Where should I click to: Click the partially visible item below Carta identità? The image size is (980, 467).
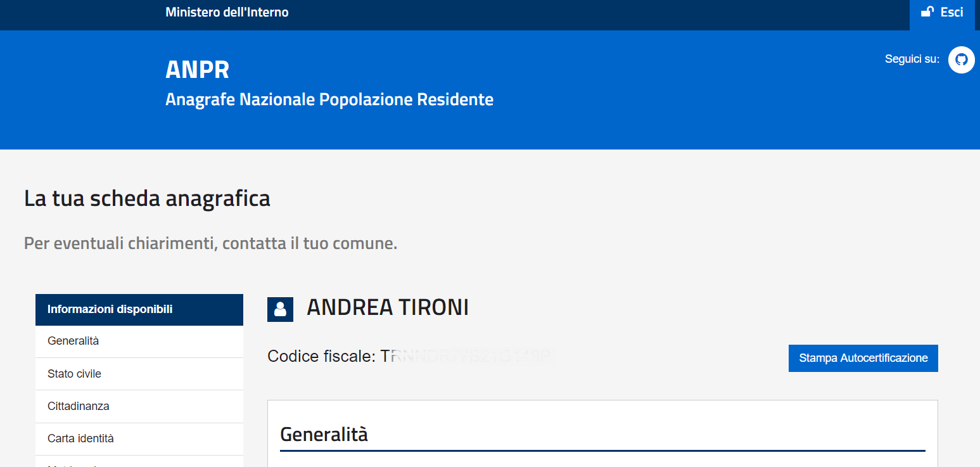139,462
